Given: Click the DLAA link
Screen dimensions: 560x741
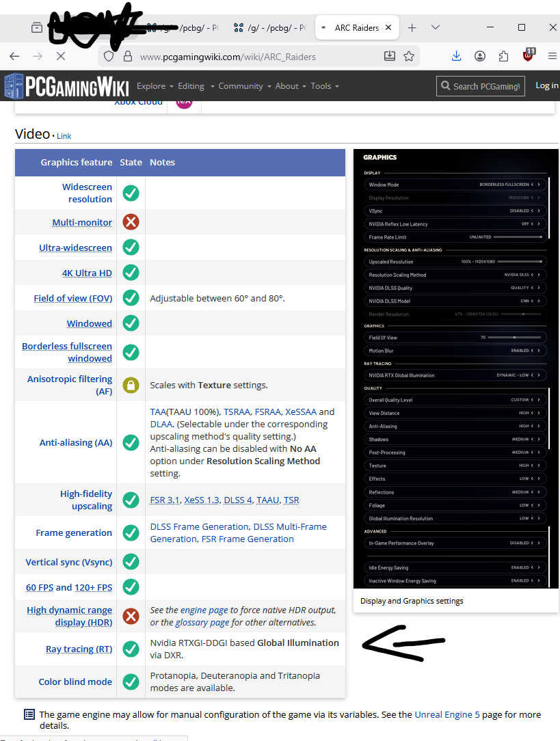Looking at the screenshot, I should [161, 424].
